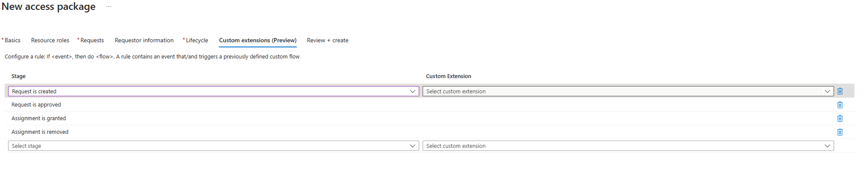868x169 pixels.
Task: Click the Stage column header
Action: point(18,76)
